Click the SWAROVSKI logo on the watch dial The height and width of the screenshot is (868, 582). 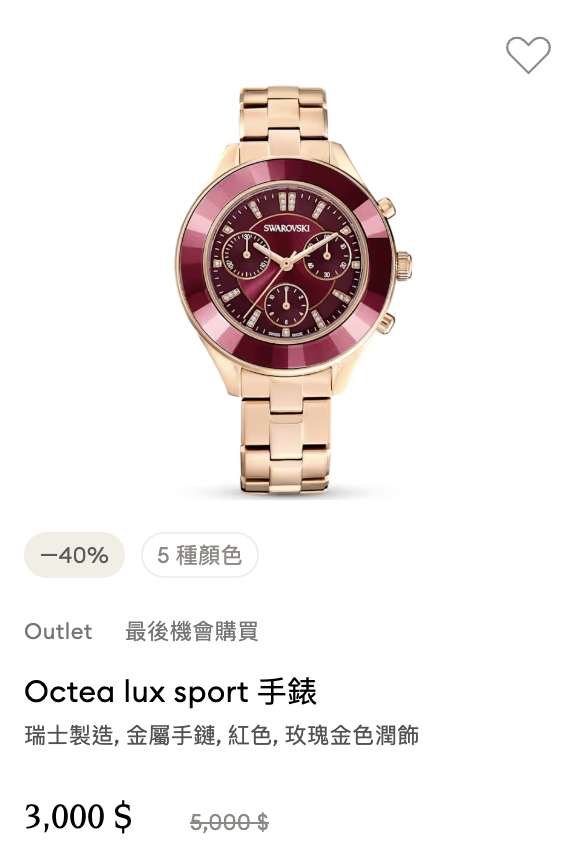point(286,229)
